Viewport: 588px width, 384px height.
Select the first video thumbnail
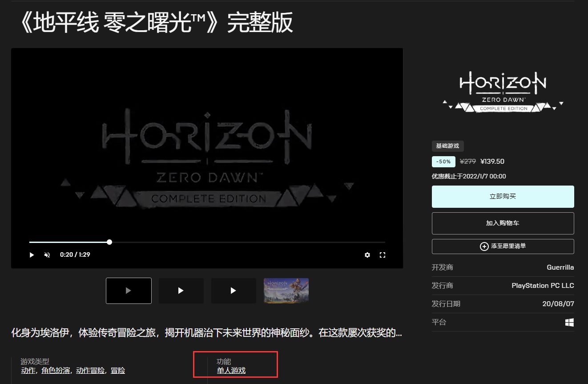pyautogui.click(x=129, y=291)
